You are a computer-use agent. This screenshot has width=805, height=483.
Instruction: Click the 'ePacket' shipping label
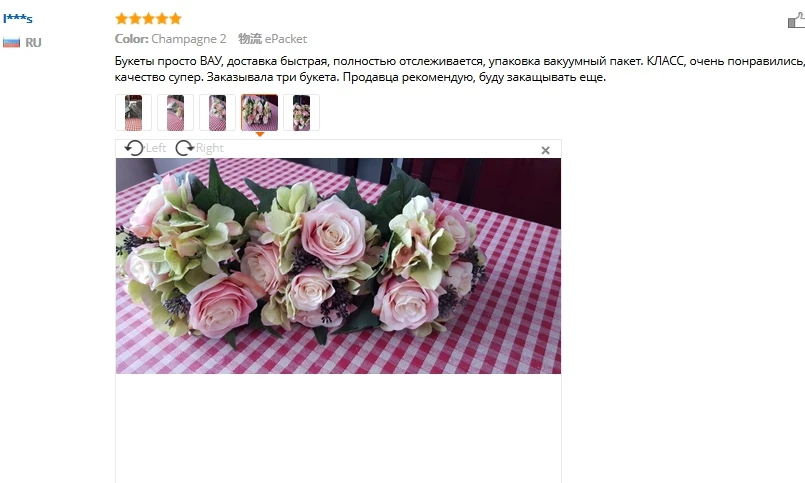click(286, 39)
